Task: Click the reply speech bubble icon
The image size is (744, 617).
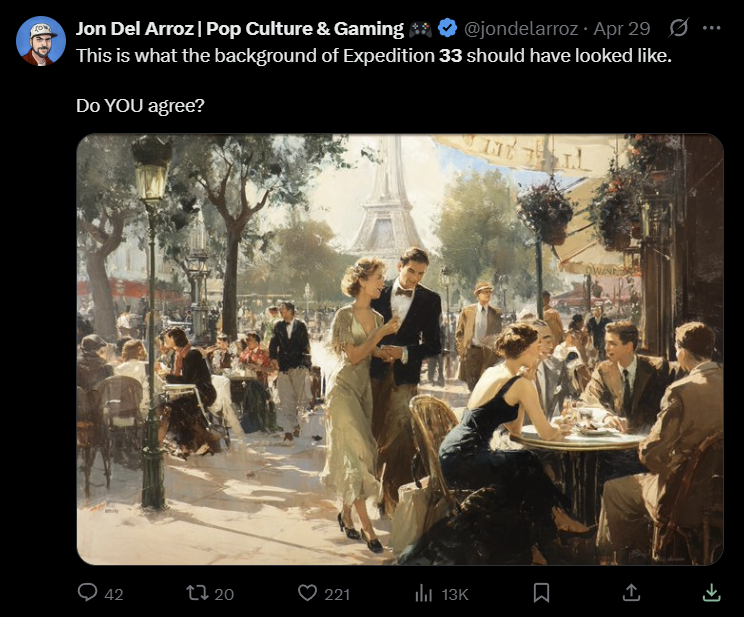Action: tap(87, 592)
